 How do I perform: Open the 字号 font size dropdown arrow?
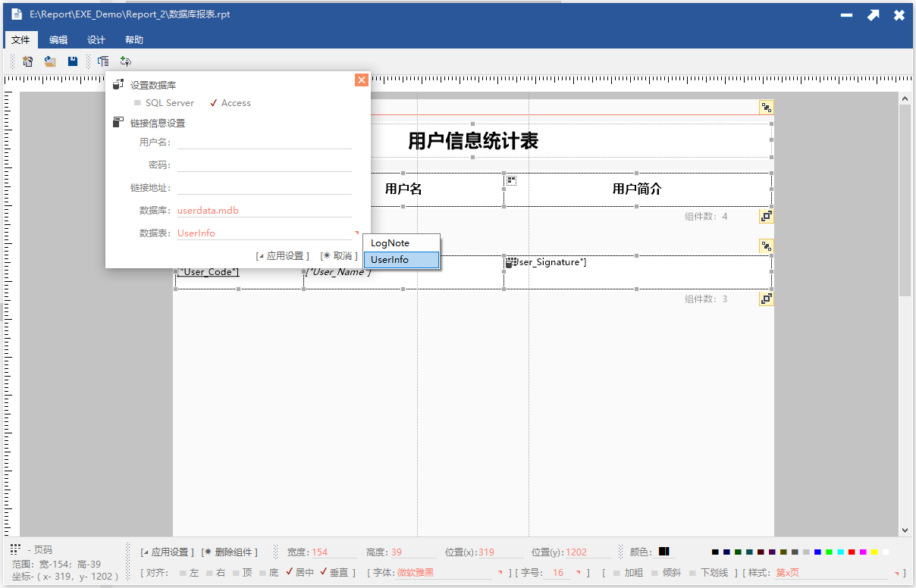(579, 573)
